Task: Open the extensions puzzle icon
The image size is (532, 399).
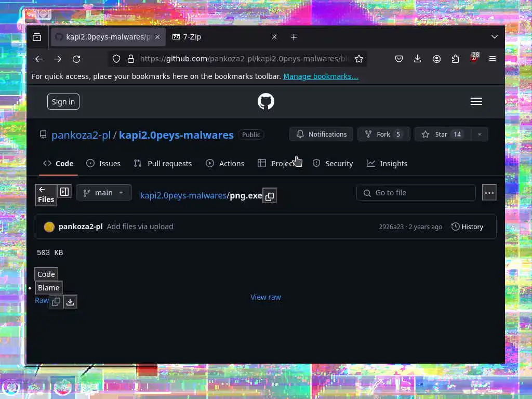Action: (455, 59)
